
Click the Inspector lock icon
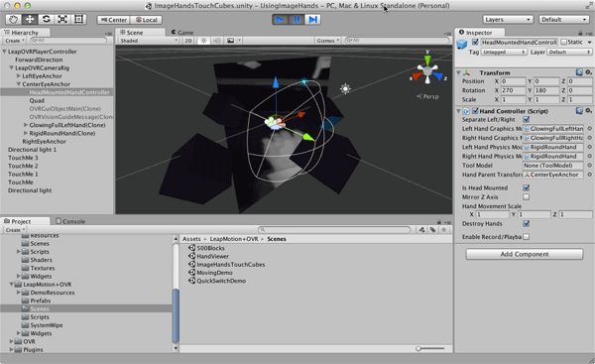[x=580, y=33]
